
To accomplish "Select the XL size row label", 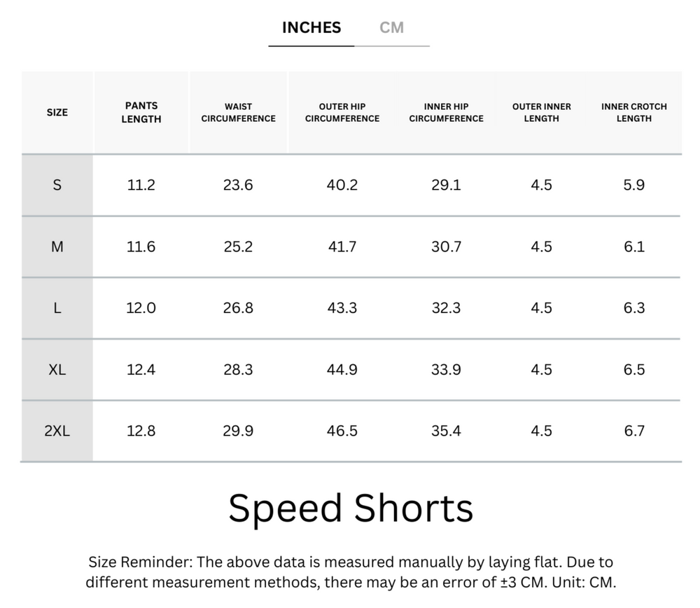I will pyautogui.click(x=57, y=370).
